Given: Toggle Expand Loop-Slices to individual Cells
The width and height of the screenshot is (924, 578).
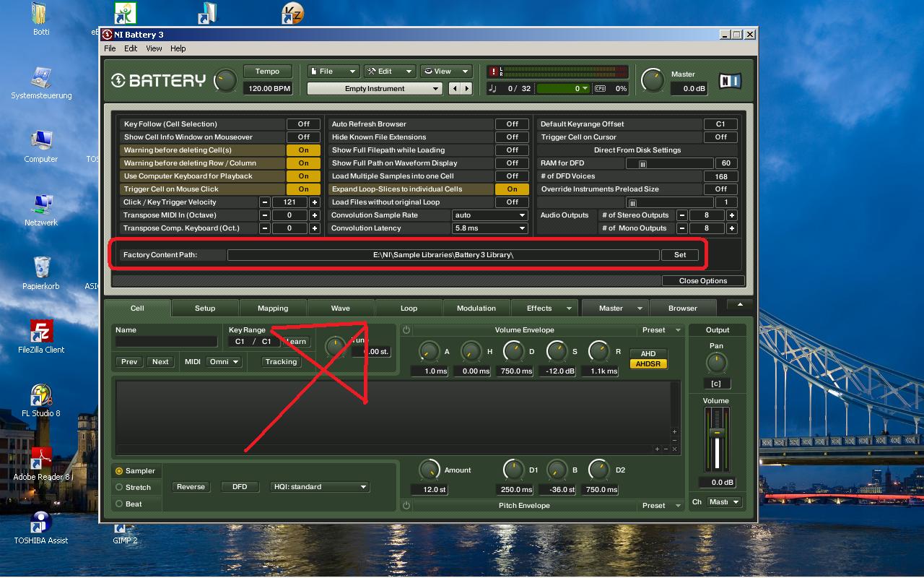Looking at the screenshot, I should tap(512, 189).
